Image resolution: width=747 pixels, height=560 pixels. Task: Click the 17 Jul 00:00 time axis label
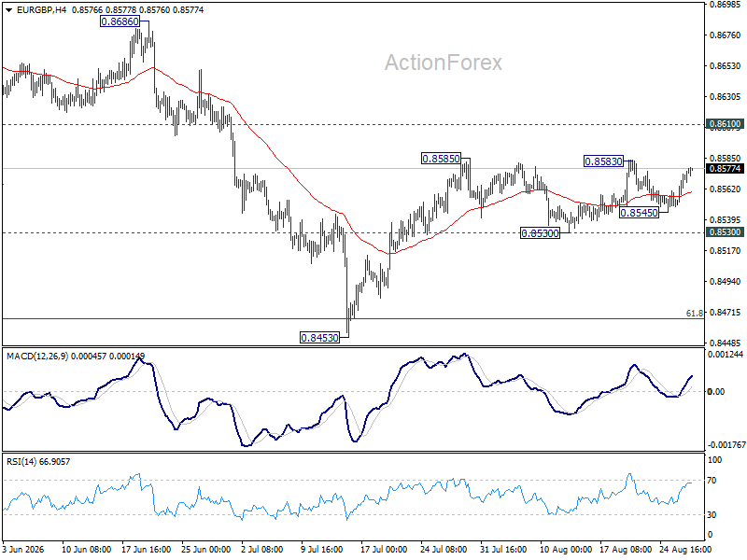[384, 550]
